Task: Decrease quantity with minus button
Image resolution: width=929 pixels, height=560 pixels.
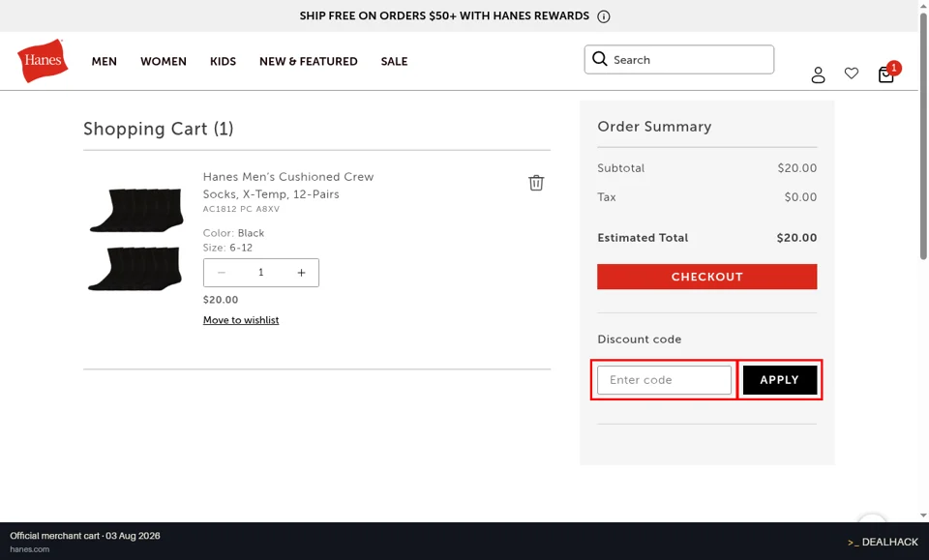Action: pos(222,273)
